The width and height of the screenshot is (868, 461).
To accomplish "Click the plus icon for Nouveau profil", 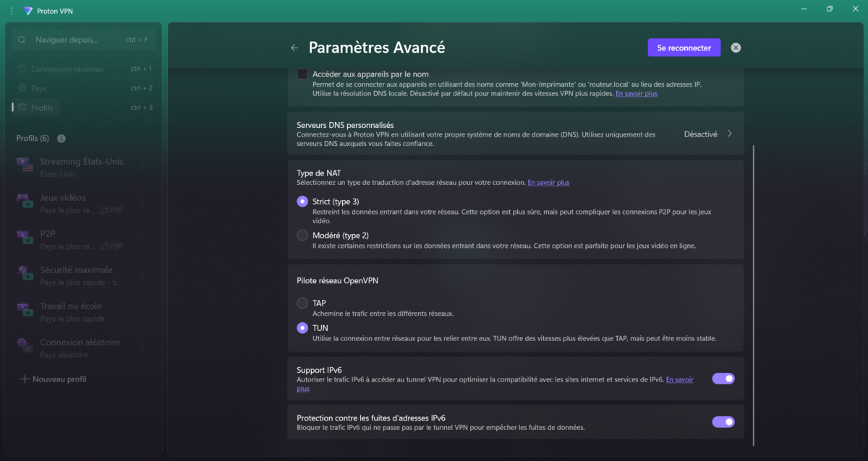I will click(25, 379).
